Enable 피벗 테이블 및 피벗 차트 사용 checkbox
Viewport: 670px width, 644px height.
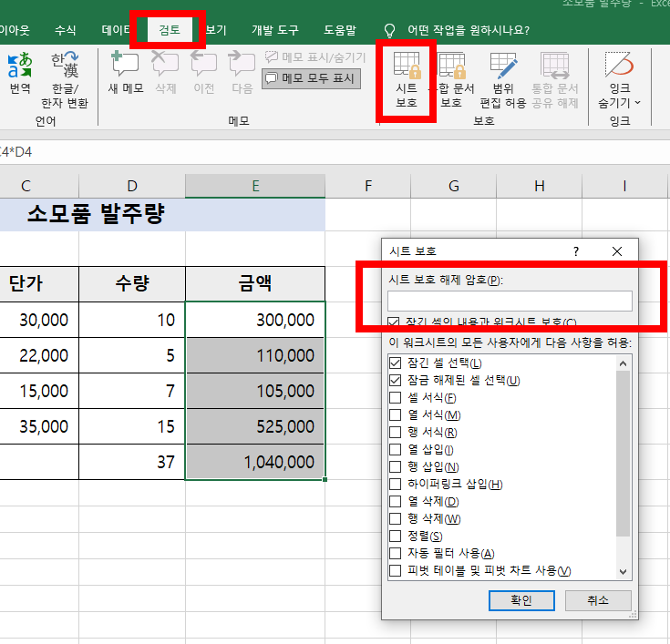click(396, 571)
